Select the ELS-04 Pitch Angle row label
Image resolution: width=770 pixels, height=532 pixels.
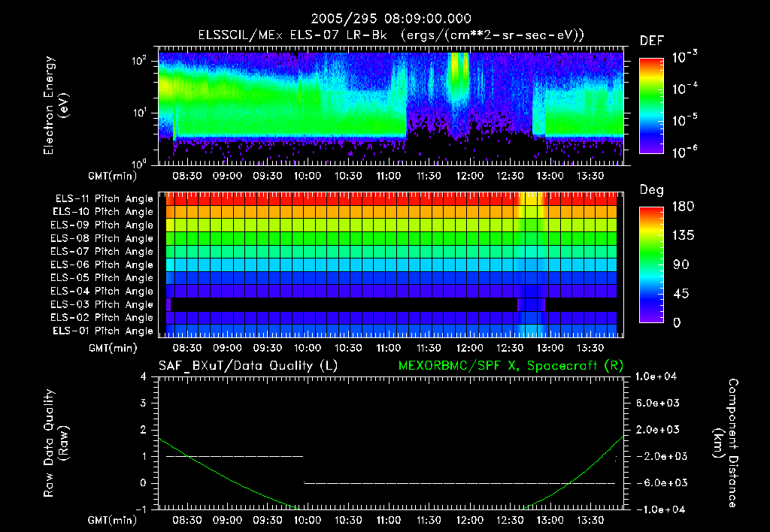coord(102,291)
